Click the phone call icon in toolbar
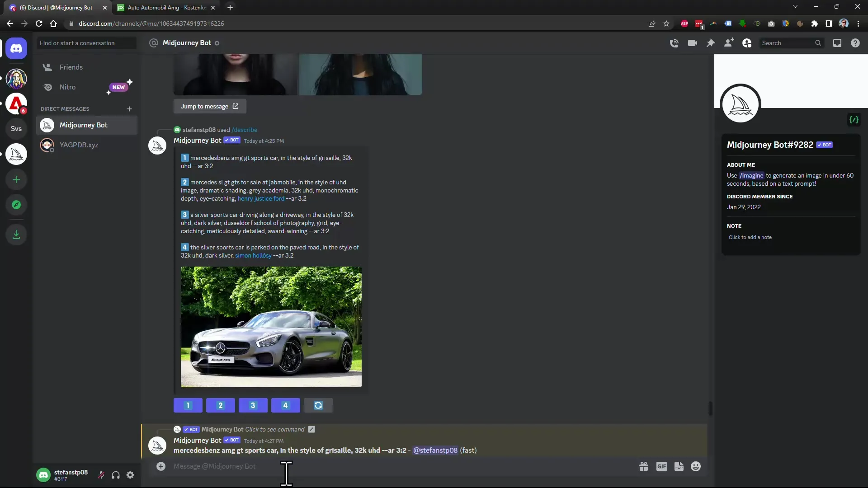Screen dimensions: 868x488 (674, 43)
